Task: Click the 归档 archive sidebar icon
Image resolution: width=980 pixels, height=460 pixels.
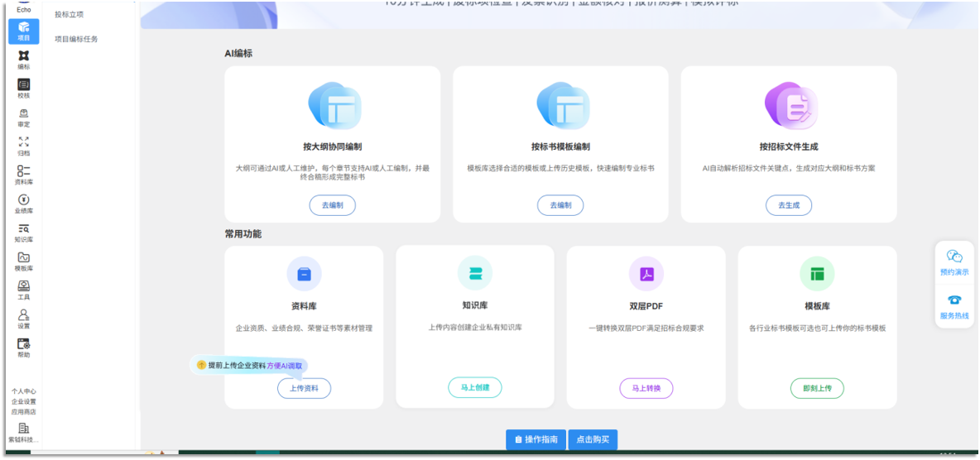Action: tap(23, 146)
